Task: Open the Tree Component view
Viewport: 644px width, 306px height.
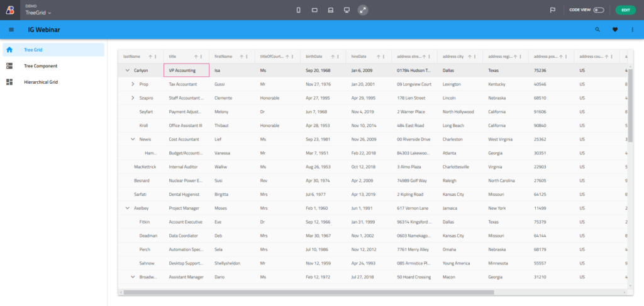Action: coord(40,65)
